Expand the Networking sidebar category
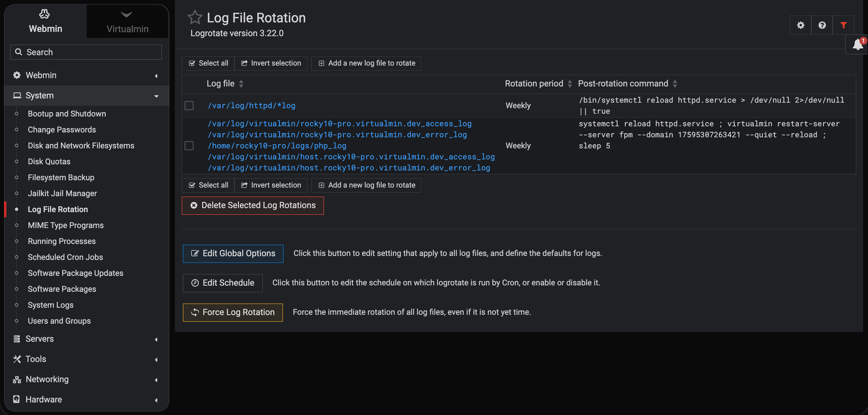The image size is (868, 415). click(x=86, y=379)
